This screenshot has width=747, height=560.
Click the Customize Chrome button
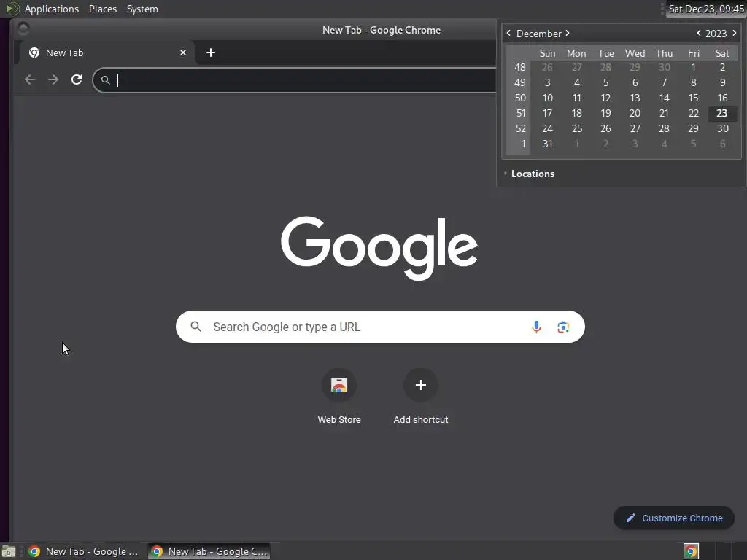click(x=673, y=518)
